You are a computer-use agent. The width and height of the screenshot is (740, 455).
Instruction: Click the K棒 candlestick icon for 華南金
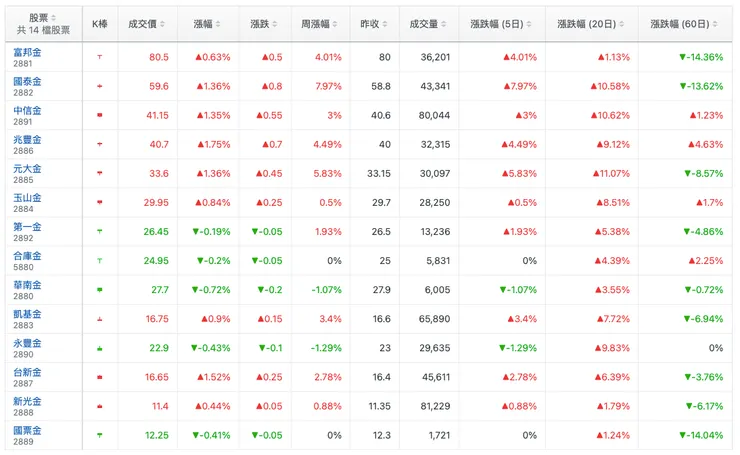point(100,290)
